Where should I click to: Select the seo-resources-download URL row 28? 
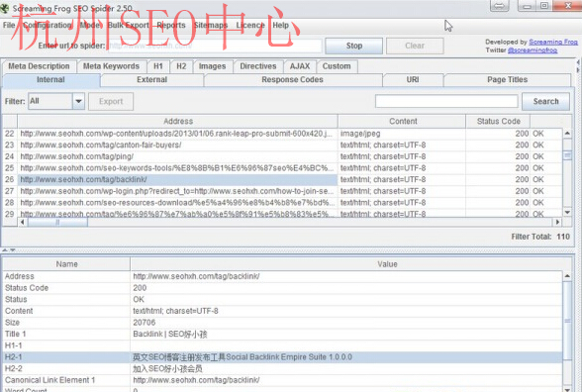click(177, 203)
